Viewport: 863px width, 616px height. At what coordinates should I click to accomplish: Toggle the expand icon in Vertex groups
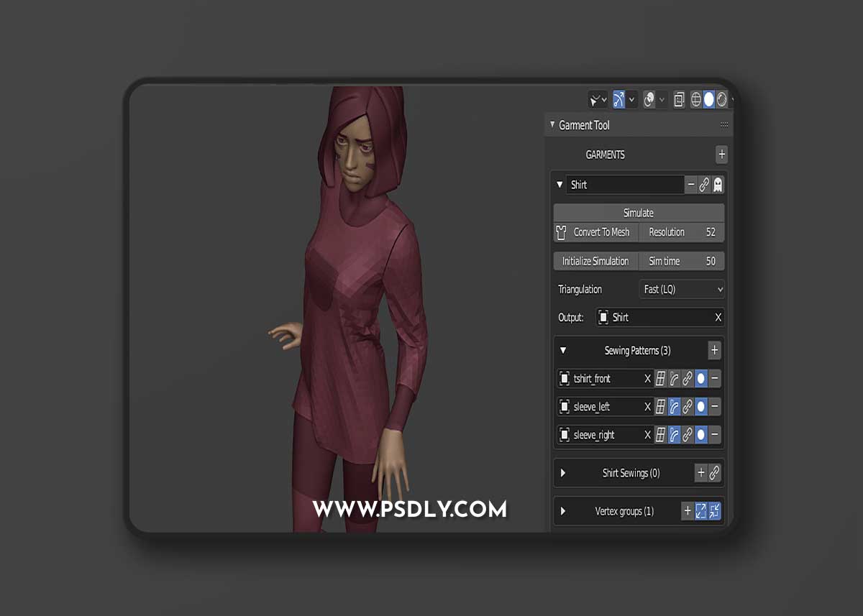700,511
